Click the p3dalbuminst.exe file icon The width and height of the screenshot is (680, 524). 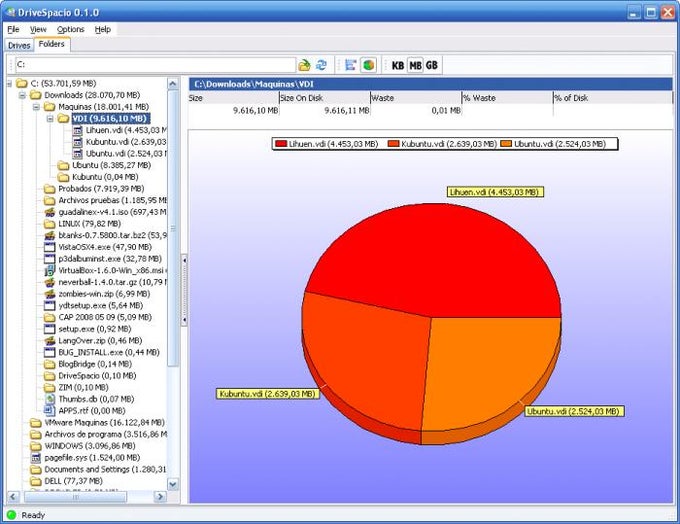[x=50, y=259]
